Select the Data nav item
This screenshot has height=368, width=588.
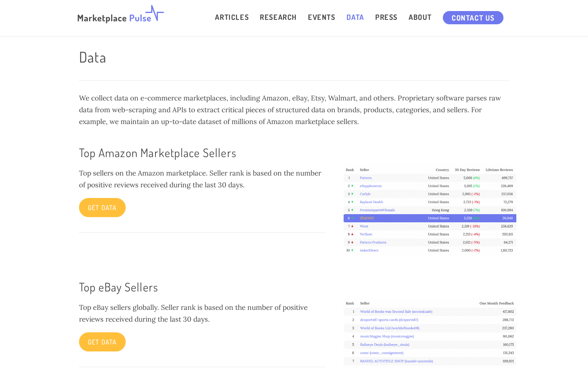[355, 17]
